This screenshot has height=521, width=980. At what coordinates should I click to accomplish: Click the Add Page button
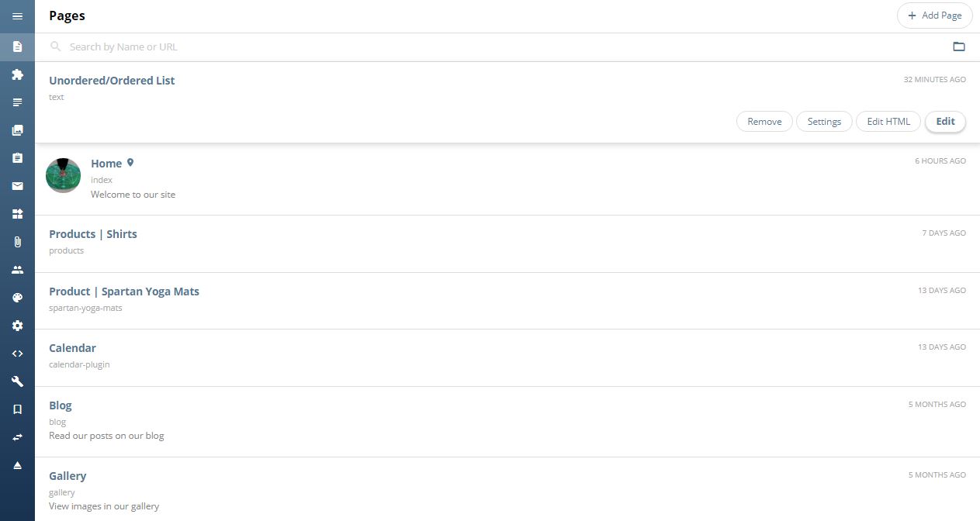tap(934, 16)
